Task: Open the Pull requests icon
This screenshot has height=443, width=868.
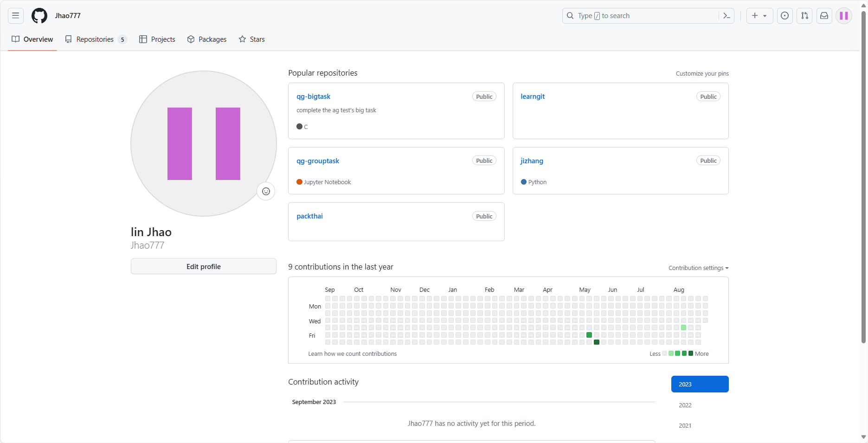Action: pyautogui.click(x=804, y=16)
